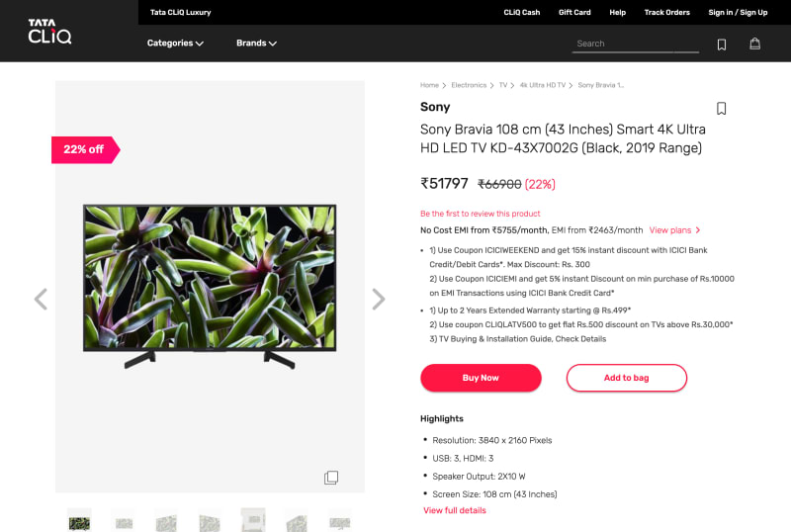
Task: Go to Electronics breadcrumb
Action: [469, 85]
